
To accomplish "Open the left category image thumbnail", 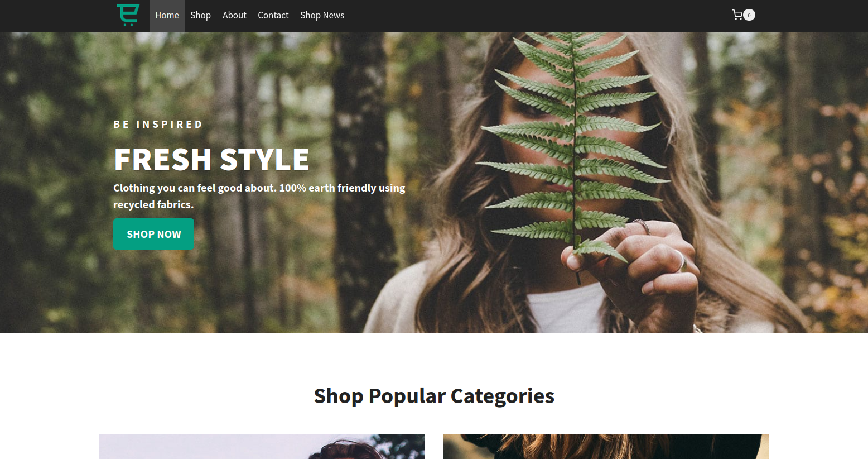I will (x=262, y=446).
